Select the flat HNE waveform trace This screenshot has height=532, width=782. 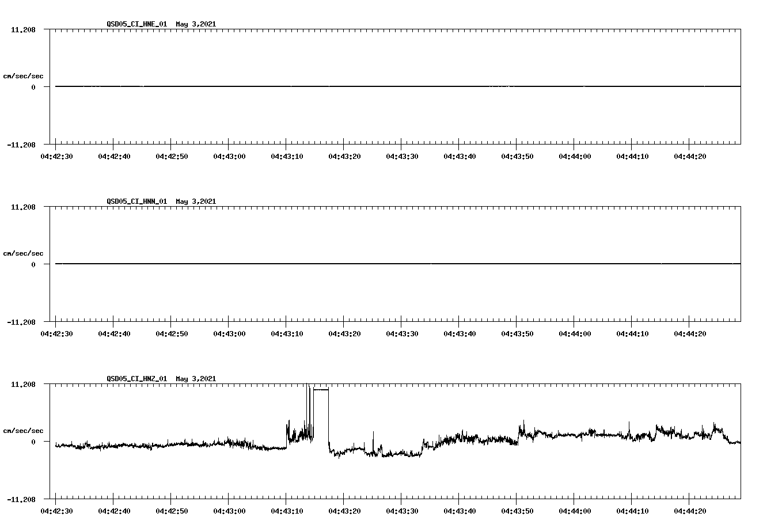tap(346, 86)
